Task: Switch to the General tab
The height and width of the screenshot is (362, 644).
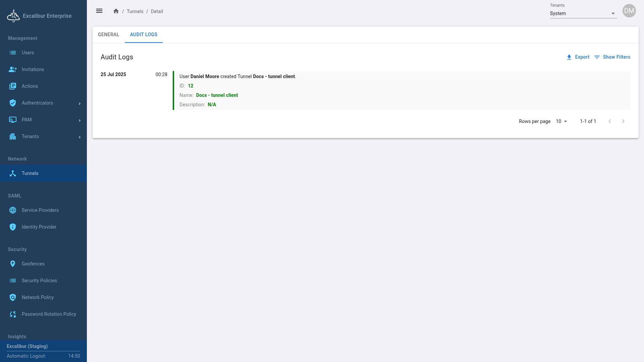Action: (x=108, y=35)
